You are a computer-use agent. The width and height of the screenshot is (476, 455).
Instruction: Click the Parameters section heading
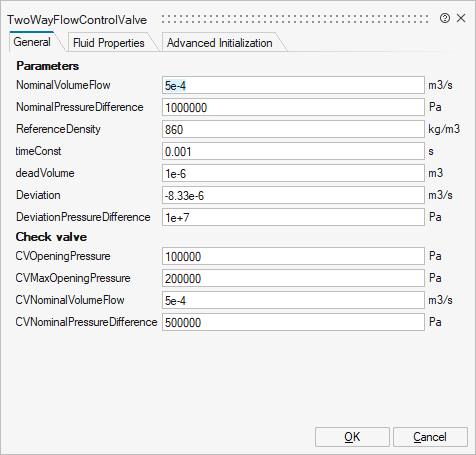(48, 66)
